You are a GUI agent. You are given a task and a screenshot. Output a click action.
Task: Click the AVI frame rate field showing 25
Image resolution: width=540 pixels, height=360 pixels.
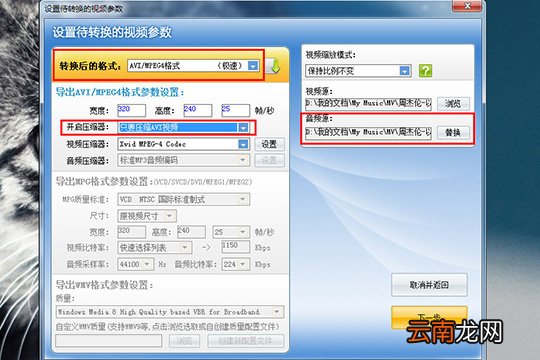coord(235,111)
